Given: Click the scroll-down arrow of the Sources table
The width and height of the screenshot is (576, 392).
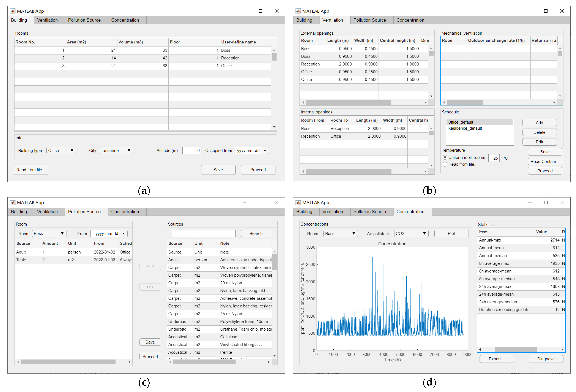Looking at the screenshot, I should (x=274, y=356).
